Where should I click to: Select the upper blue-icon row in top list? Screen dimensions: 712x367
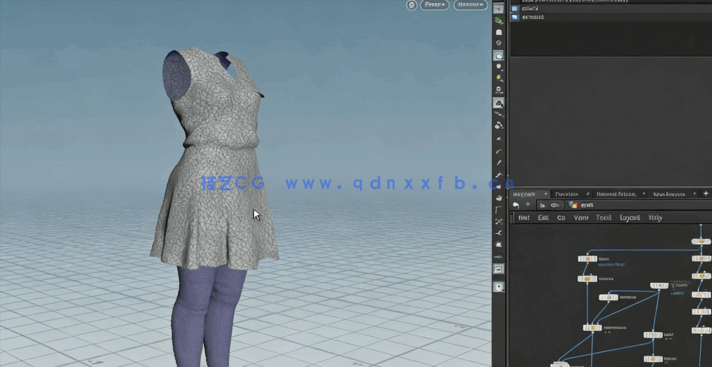611,8
